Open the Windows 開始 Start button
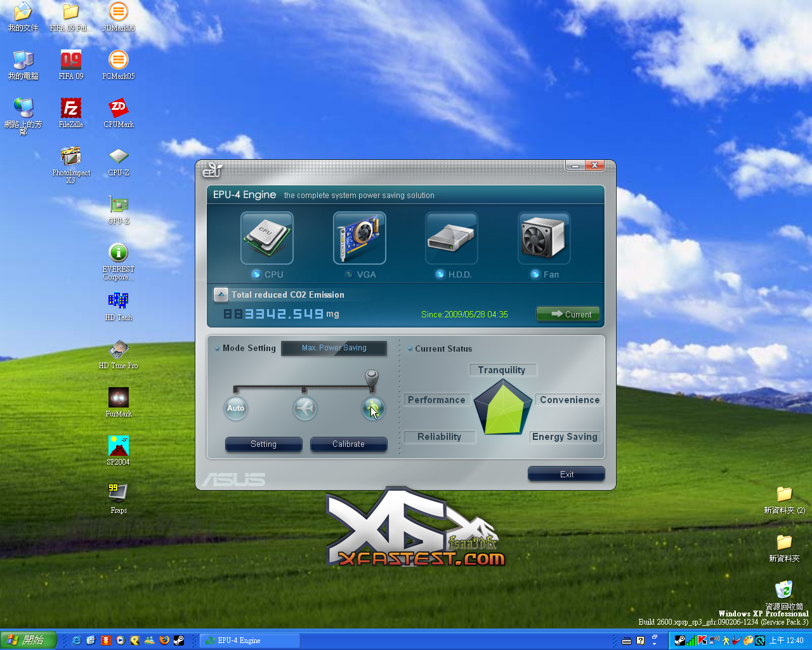This screenshot has width=812, height=650. [29, 640]
